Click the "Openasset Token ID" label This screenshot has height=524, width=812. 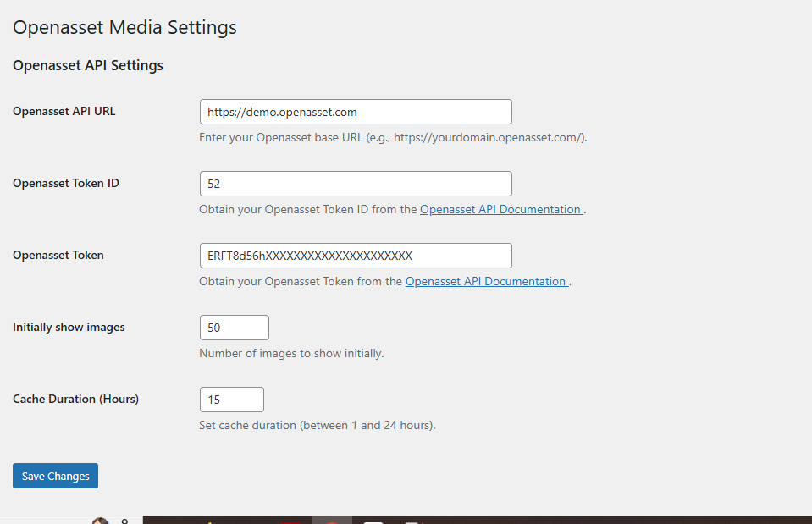[66, 183]
